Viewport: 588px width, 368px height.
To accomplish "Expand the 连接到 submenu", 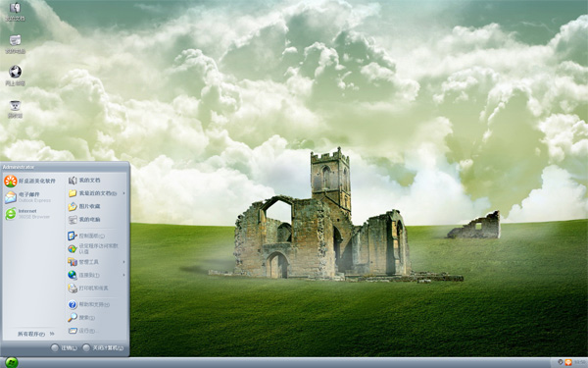I will (97, 275).
